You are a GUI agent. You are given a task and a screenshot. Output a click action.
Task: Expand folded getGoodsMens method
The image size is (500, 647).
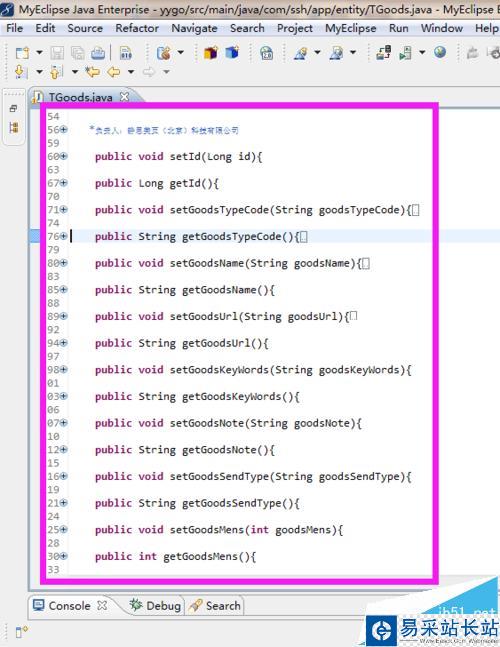(x=64, y=556)
